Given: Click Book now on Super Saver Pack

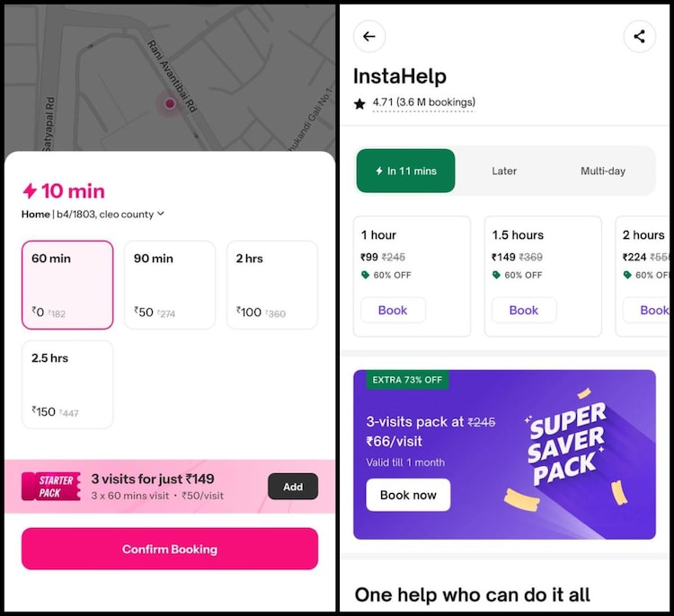Looking at the screenshot, I should 408,495.
